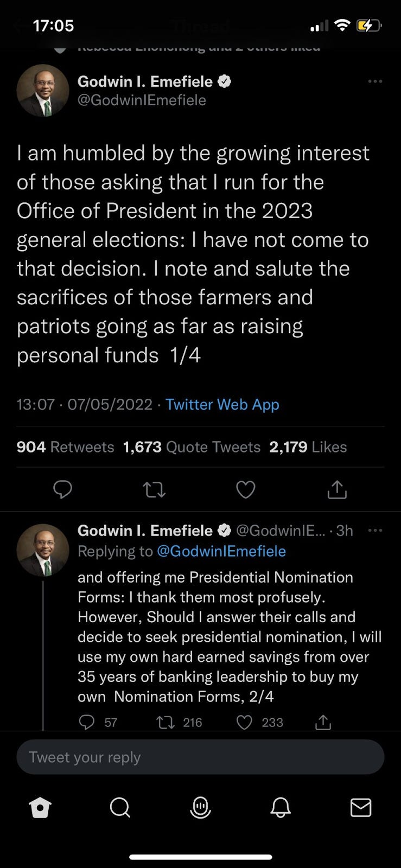Image resolution: width=401 pixels, height=868 pixels.
Task: Open the 'Twitter Web App' source link
Action: (222, 405)
